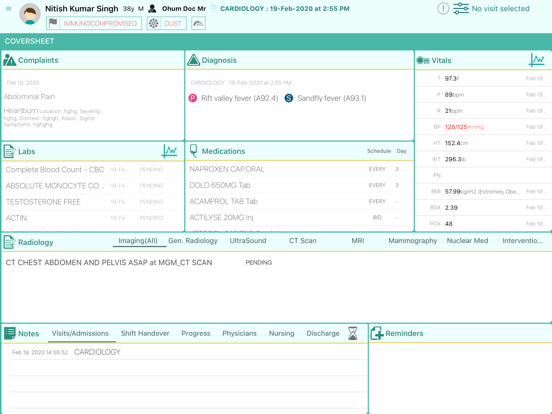
Task: Open the Labs trend graph icon
Action: coord(169,151)
